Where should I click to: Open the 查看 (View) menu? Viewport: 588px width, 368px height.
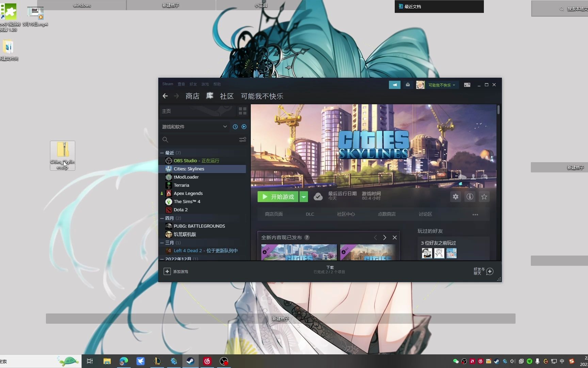(x=181, y=84)
